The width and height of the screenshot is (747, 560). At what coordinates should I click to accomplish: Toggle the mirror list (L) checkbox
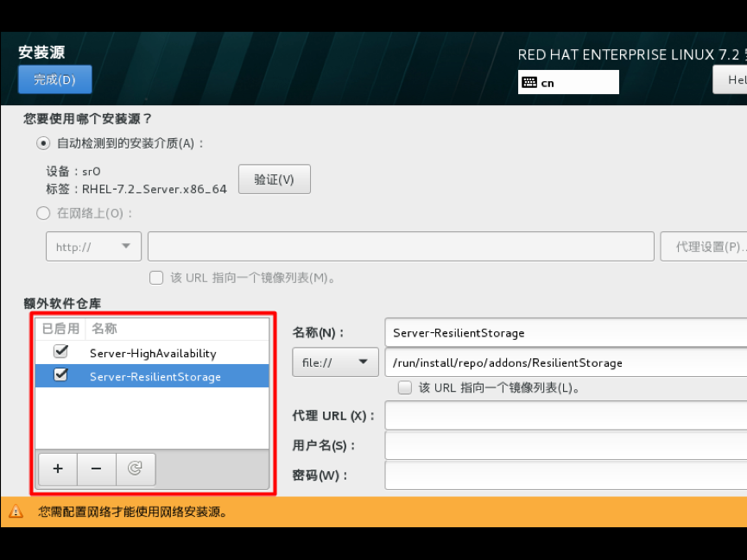pyautogui.click(x=405, y=387)
